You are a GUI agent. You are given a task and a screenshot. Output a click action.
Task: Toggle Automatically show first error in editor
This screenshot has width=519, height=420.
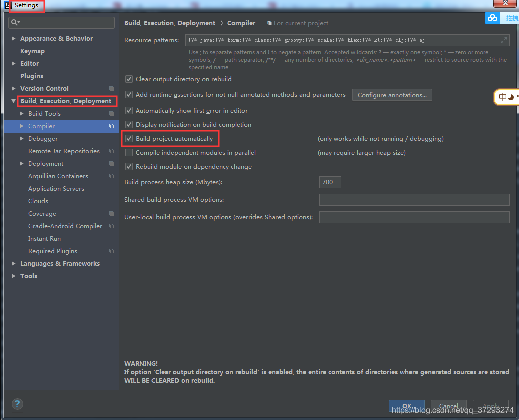point(129,111)
